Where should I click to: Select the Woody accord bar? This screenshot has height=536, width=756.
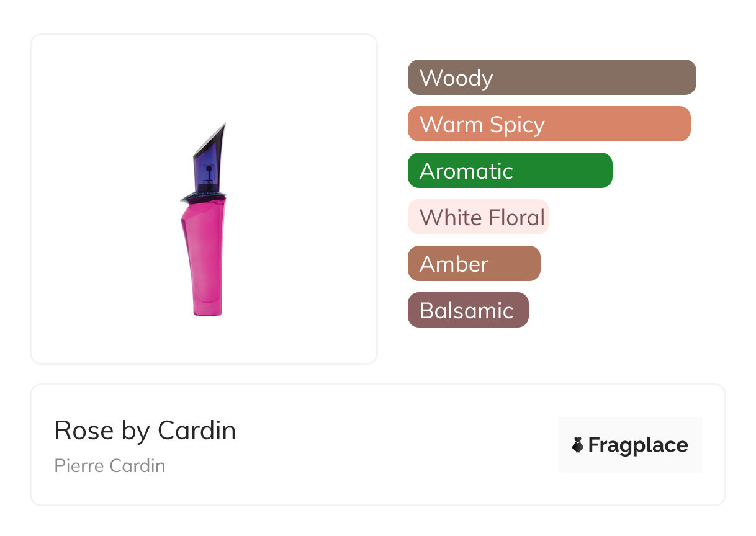tap(551, 78)
